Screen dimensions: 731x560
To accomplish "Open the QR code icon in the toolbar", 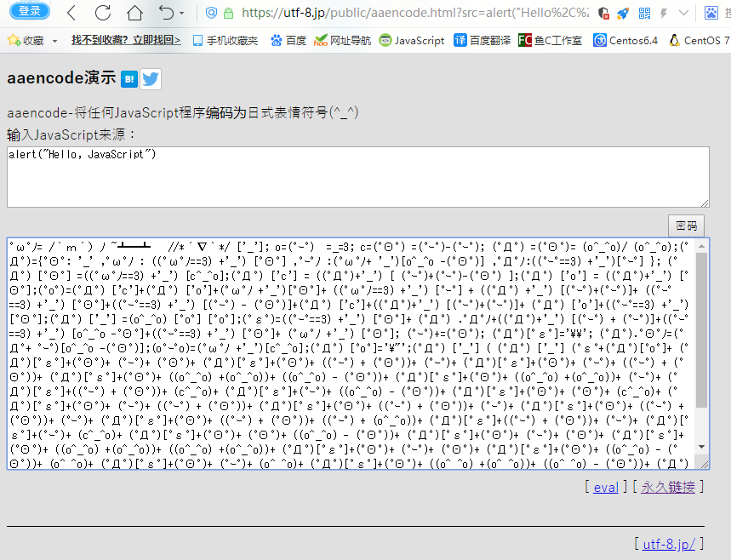I will pyautogui.click(x=645, y=13).
